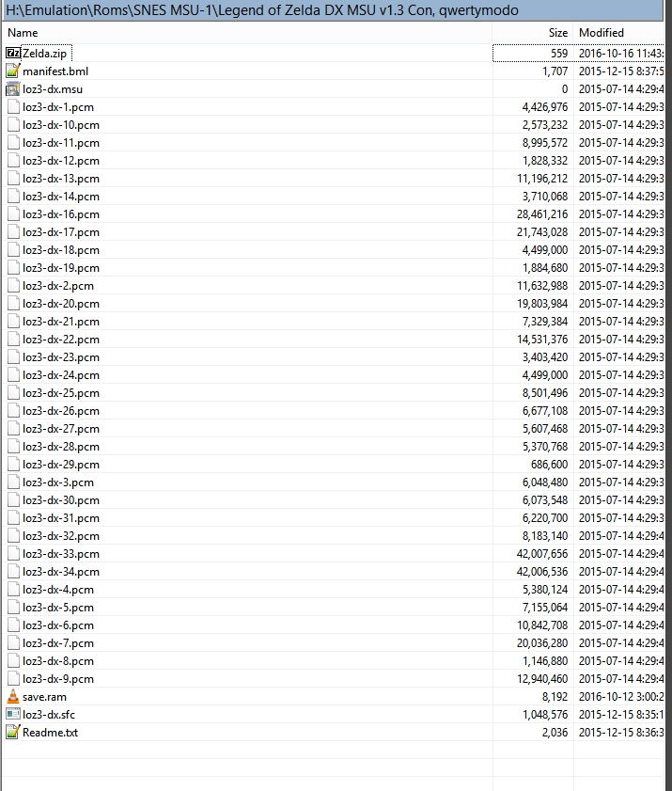This screenshot has width=672, height=791.
Task: Select the loz3-dx.msu file name
Action: point(53,89)
